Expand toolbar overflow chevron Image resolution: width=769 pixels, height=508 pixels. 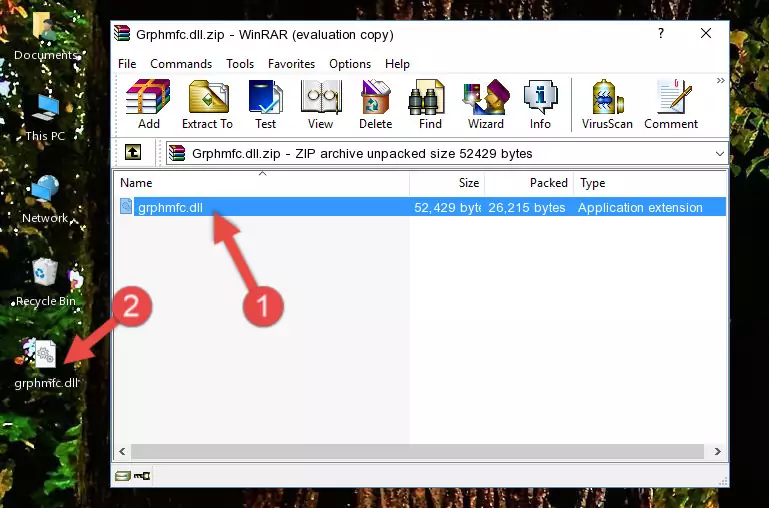pos(720,80)
